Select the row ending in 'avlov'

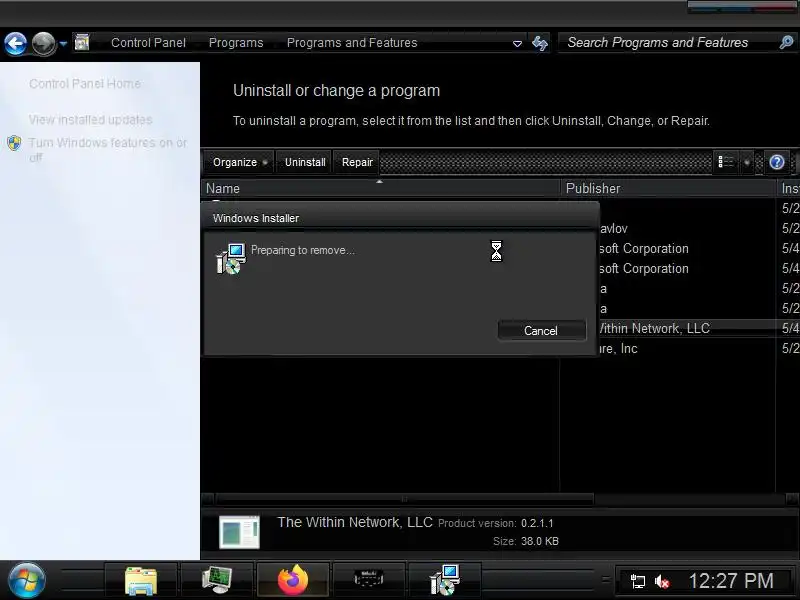tap(699, 229)
